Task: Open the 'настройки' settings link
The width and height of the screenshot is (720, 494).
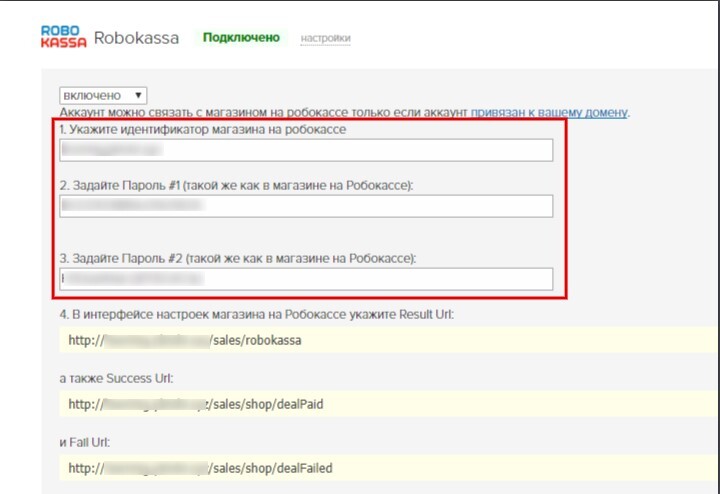Action: 326,38
